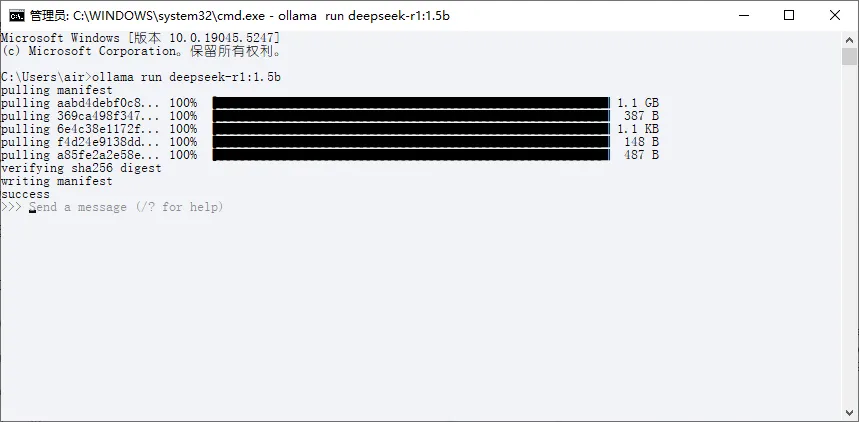Click the Microsoft Windows version line
Viewport: 859px width, 422px height.
141,38
